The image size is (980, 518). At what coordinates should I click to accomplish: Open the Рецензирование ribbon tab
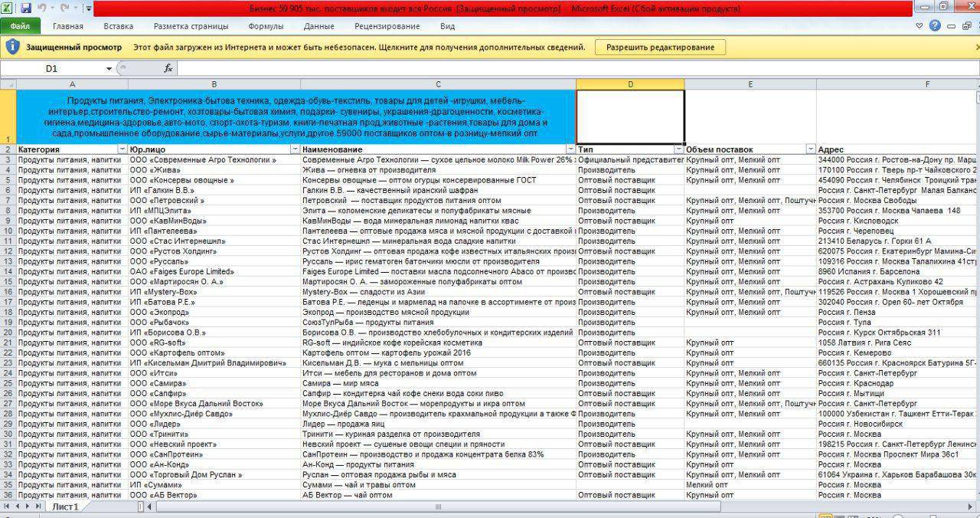click(387, 26)
